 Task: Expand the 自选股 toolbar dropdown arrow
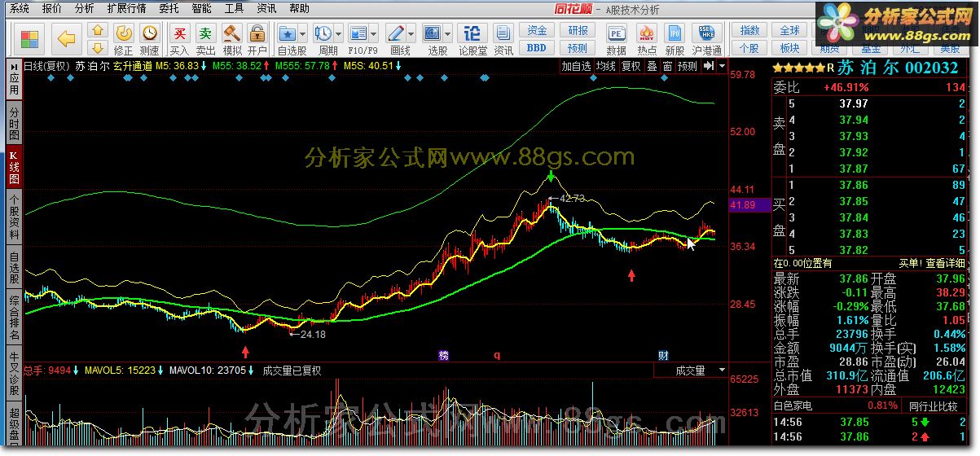[x=302, y=34]
